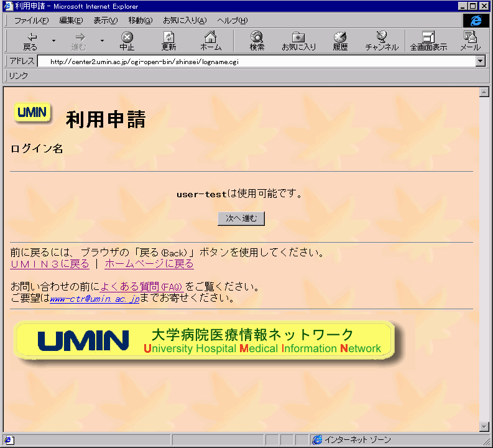Open Channels (チャンネル) toolbar icon
Image resolution: width=493 pixels, height=448 pixels.
pyautogui.click(x=382, y=37)
